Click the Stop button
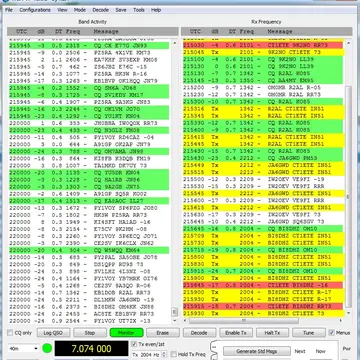Viewport: 360px width, 360px height. (x=90, y=333)
